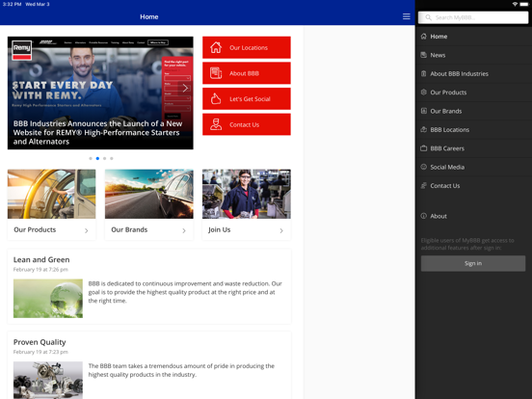The image size is (532, 399).
Task: Open the About BBB red button
Action: point(247,73)
